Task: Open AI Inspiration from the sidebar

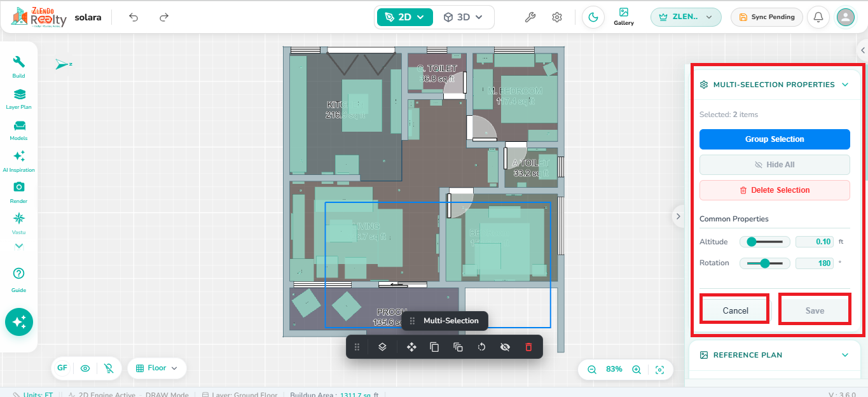Action: 19,161
